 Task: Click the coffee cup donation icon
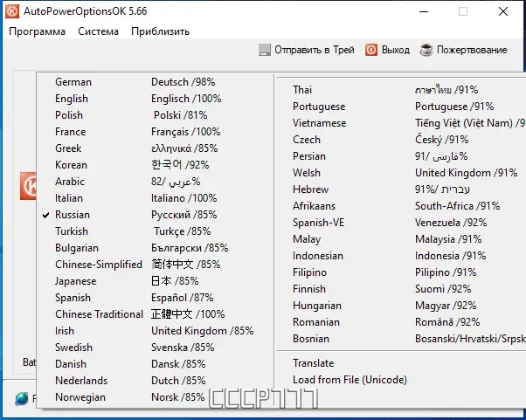pos(426,50)
